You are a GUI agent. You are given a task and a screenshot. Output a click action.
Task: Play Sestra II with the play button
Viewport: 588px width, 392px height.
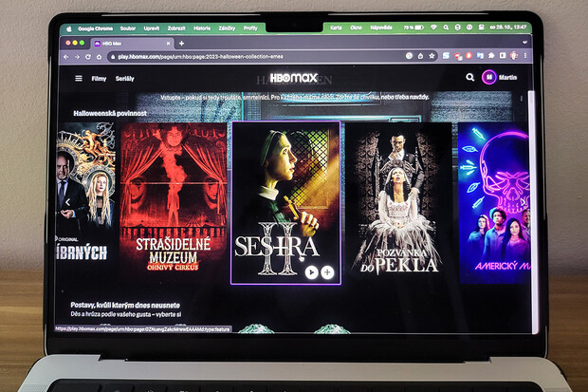[311, 272]
